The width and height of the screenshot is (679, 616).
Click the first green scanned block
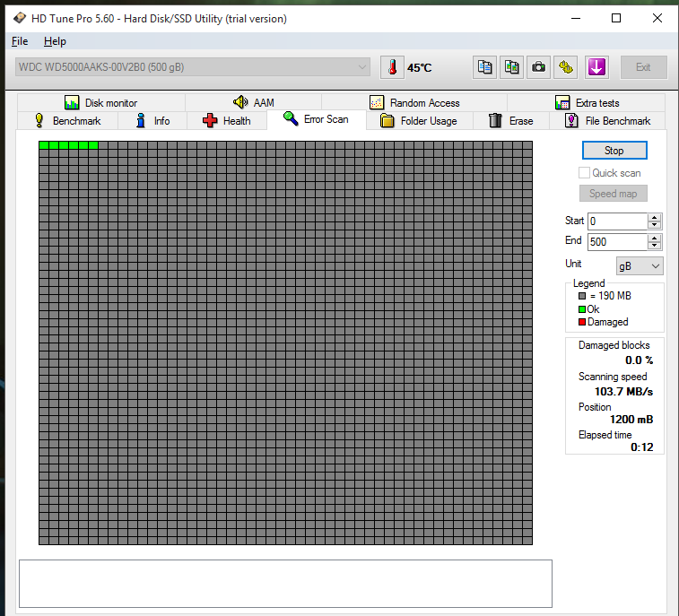pos(44,145)
